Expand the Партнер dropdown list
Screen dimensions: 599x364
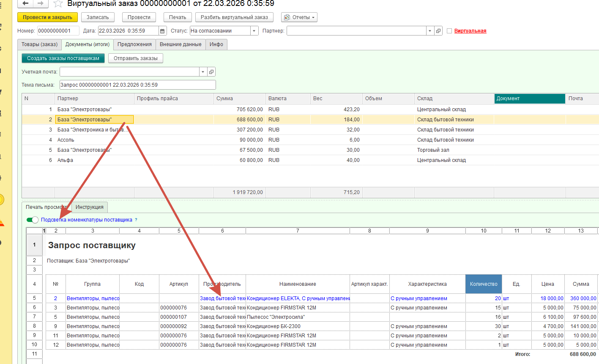(x=430, y=31)
